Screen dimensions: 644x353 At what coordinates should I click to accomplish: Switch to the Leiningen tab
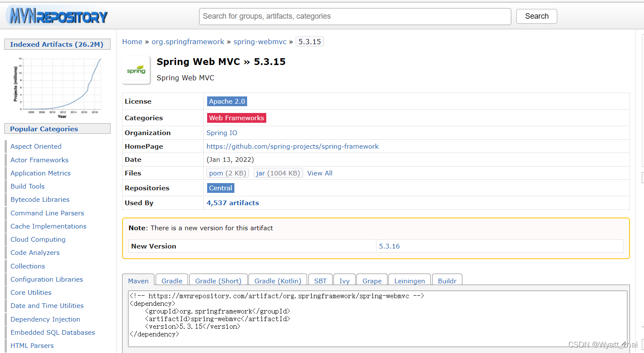click(x=410, y=281)
